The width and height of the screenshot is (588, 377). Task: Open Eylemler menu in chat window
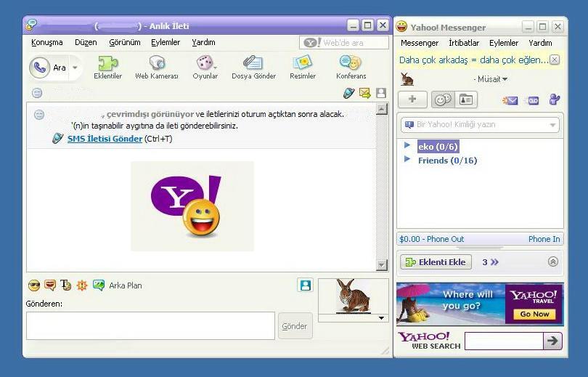pos(166,42)
